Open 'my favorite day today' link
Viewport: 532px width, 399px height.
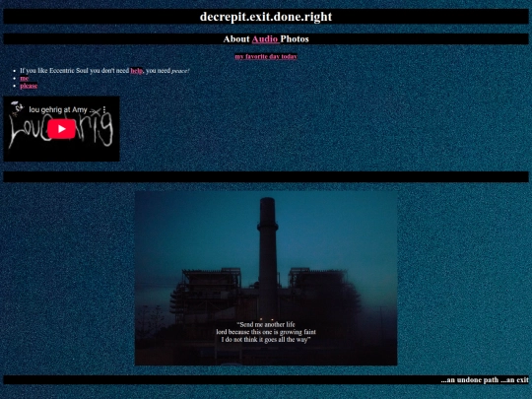[x=266, y=56]
